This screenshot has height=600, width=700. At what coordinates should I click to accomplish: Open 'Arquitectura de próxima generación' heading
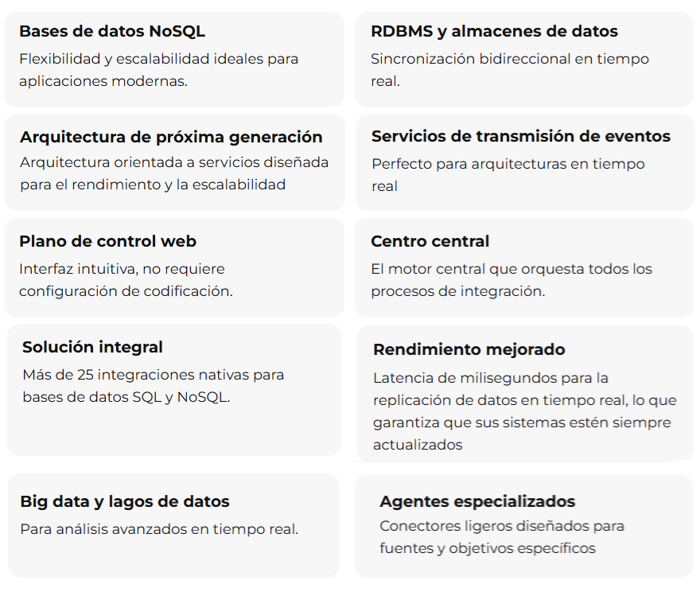point(171,137)
